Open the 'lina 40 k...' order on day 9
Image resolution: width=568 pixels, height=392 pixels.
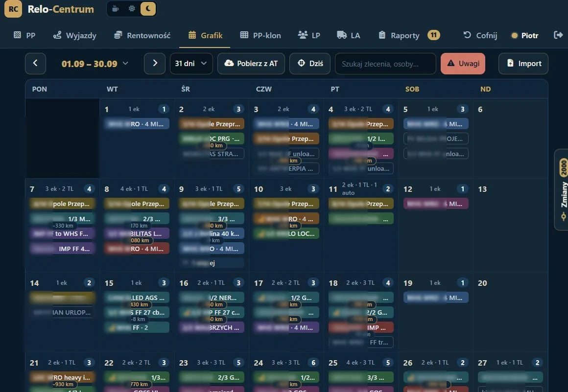click(x=212, y=234)
